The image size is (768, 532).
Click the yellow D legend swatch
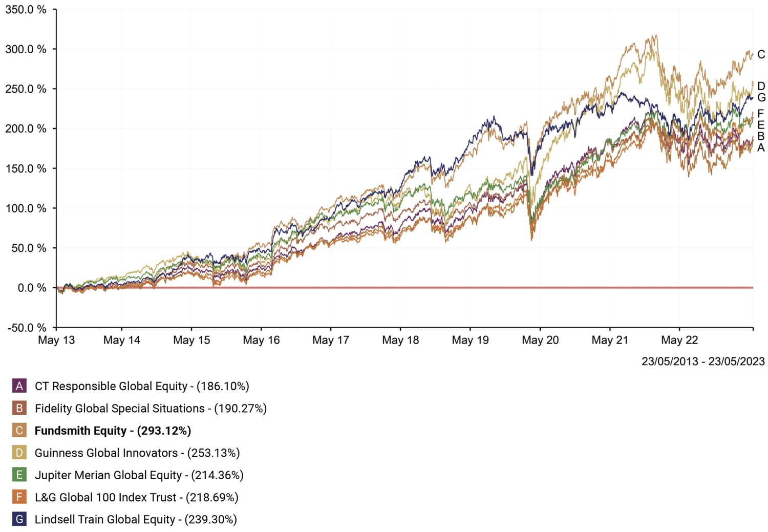[19, 453]
